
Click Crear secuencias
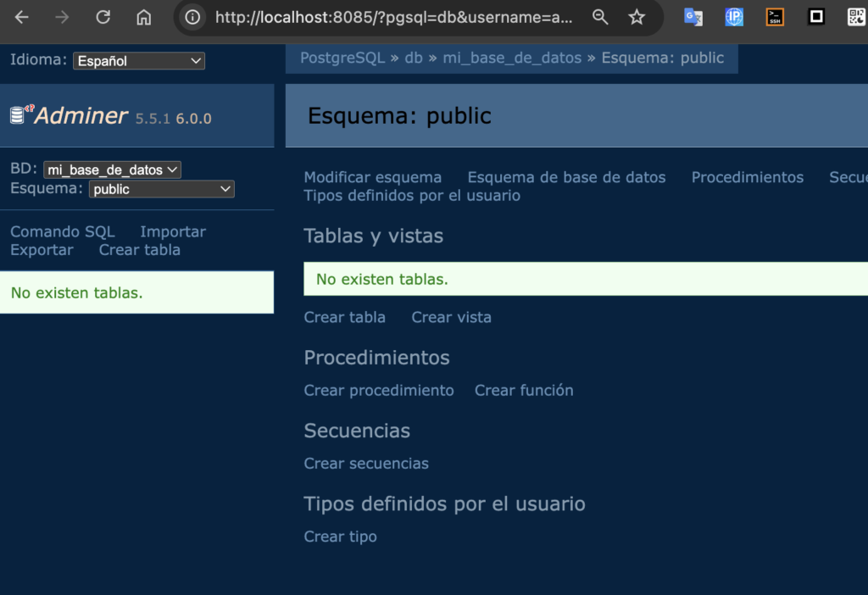point(366,464)
